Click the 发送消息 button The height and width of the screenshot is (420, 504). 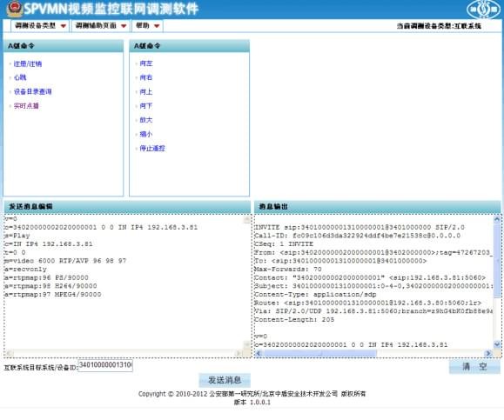click(225, 380)
